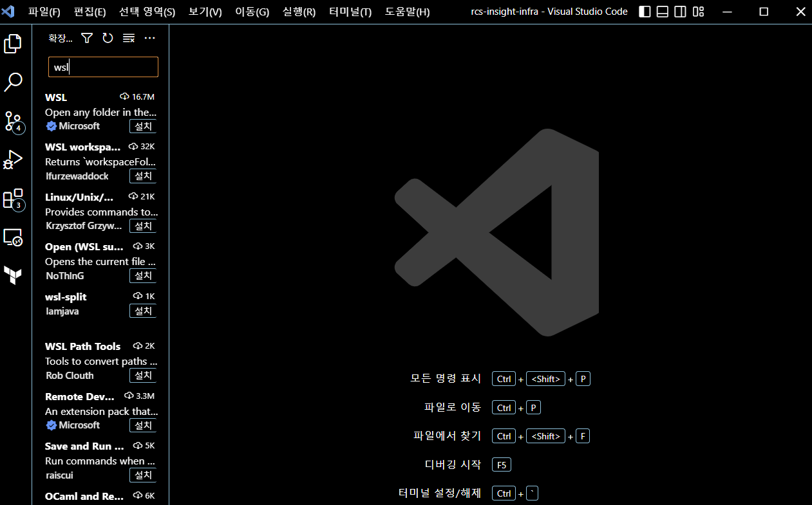Image resolution: width=812 pixels, height=505 pixels.
Task: Open the Run and Debug view
Action: (13, 159)
